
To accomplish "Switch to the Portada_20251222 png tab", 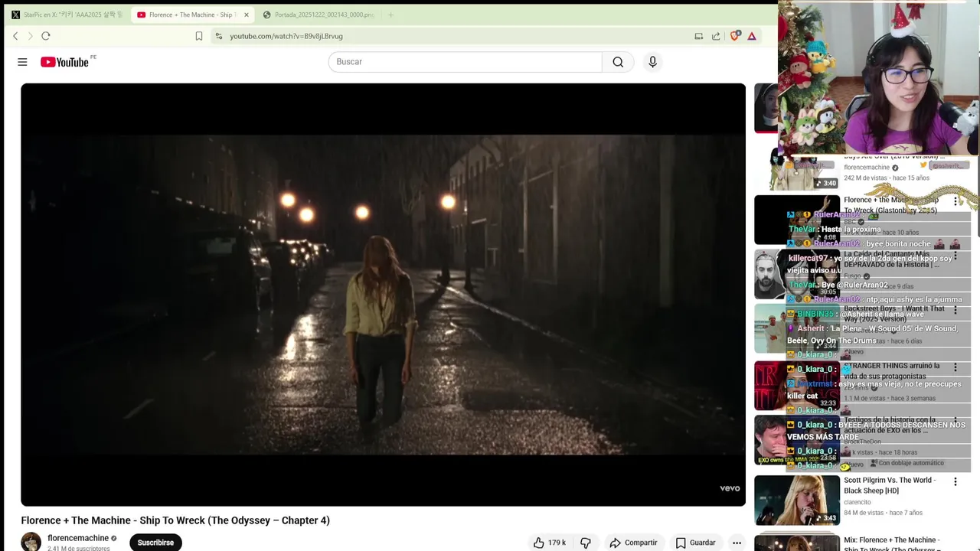I will (x=318, y=15).
